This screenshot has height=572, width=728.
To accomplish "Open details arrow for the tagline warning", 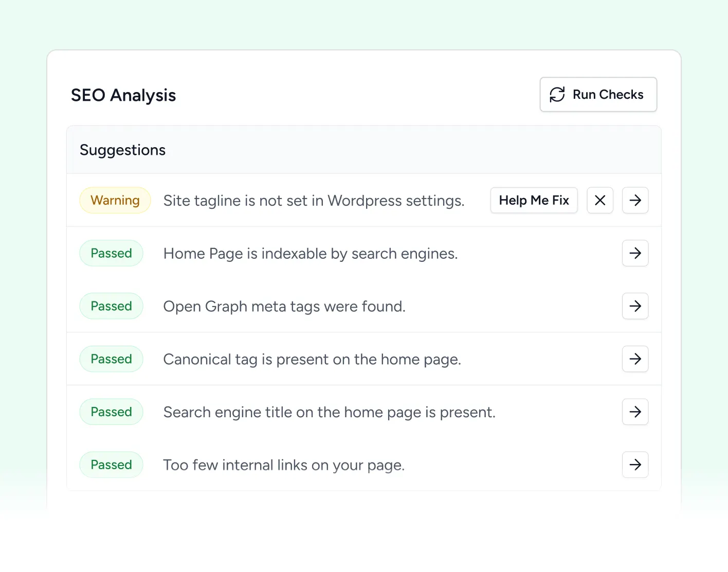I will 635,200.
